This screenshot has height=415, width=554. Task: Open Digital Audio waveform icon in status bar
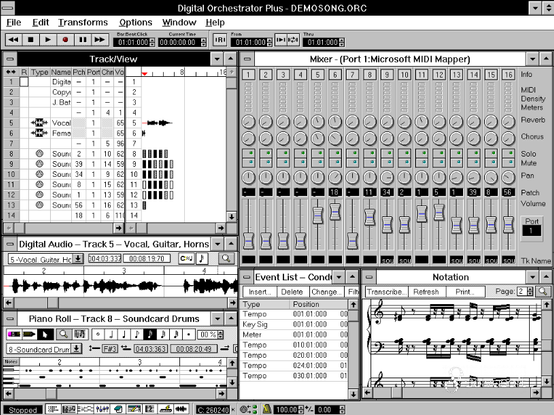pos(181,409)
